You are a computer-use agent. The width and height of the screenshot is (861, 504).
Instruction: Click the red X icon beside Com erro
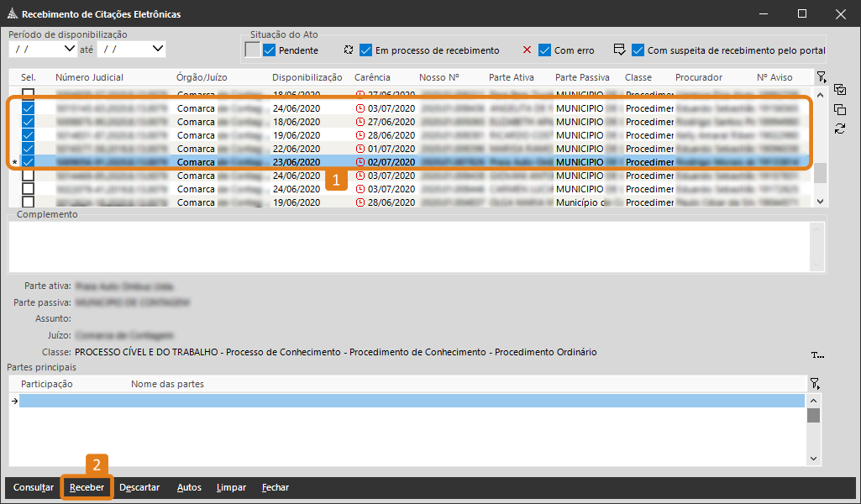pyautogui.click(x=527, y=50)
